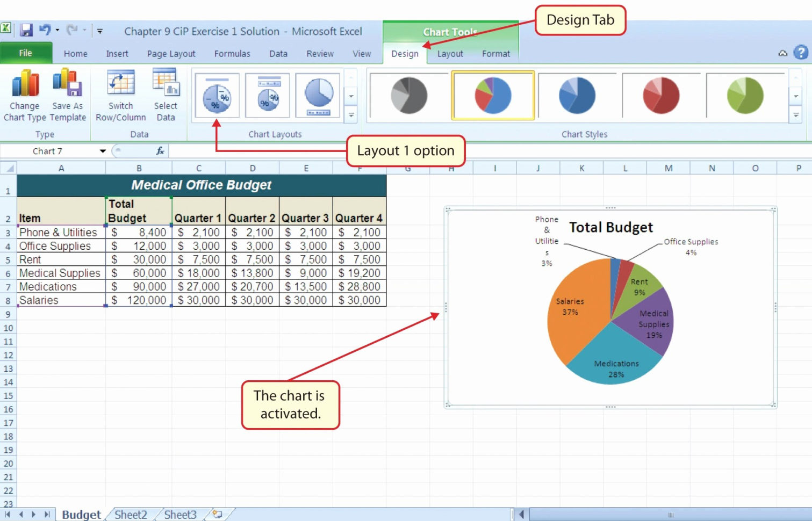Image resolution: width=812 pixels, height=521 pixels.
Task: Open the Name Box dropdown showing Chart 7
Action: pyautogui.click(x=103, y=151)
